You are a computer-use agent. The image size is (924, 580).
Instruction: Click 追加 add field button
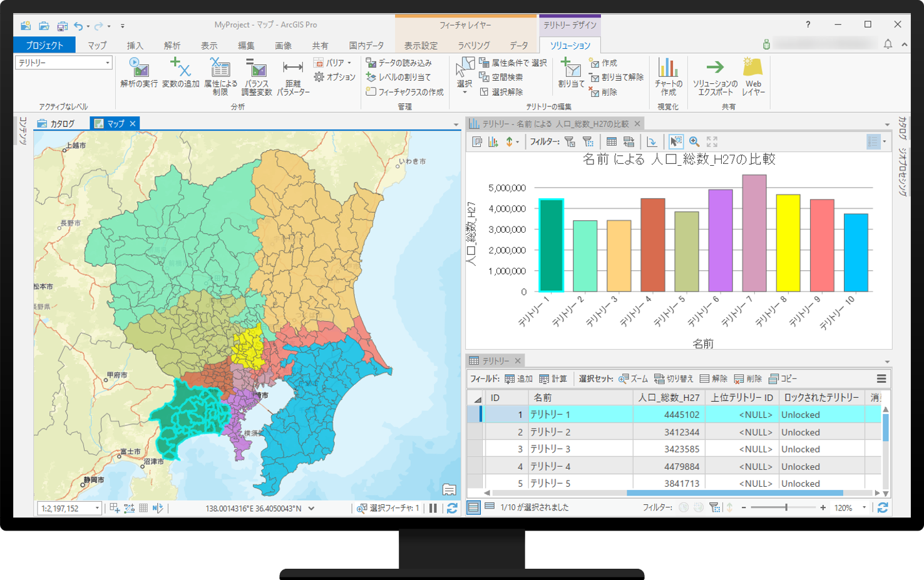(x=518, y=379)
